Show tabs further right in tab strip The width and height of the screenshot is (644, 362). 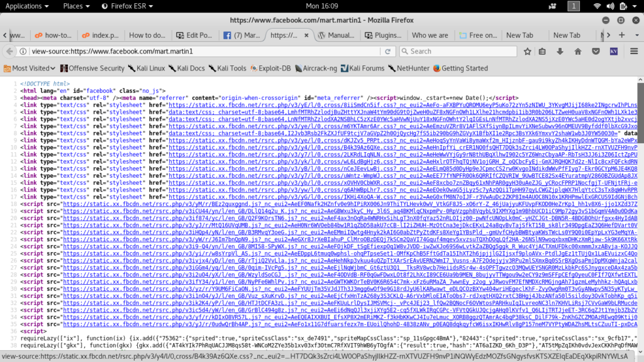coord(609,35)
